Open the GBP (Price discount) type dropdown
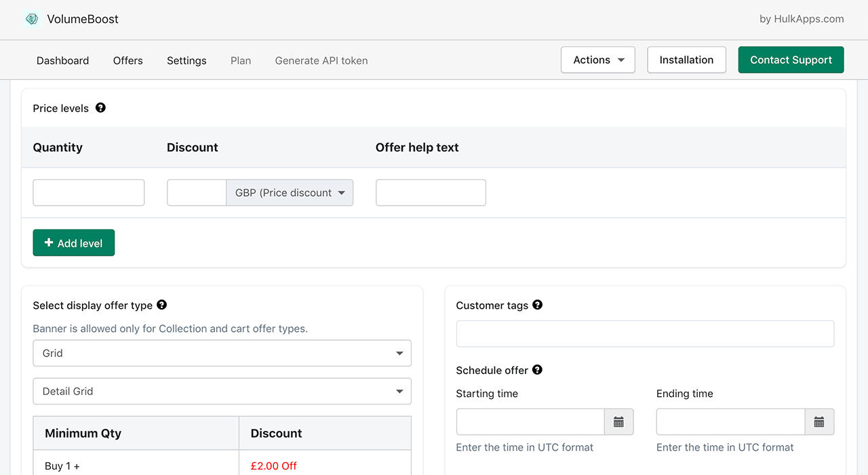Screen dimensions: 868x475 [290, 193]
